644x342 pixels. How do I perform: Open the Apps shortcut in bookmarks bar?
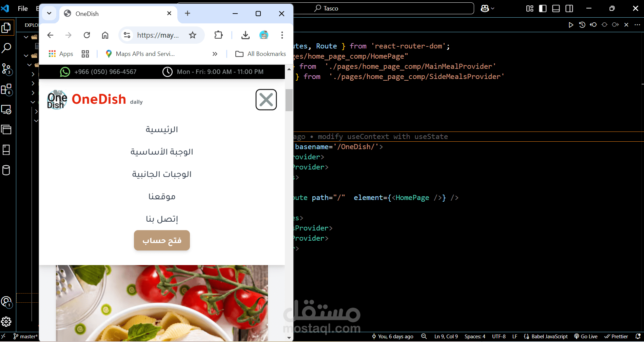[x=61, y=54]
